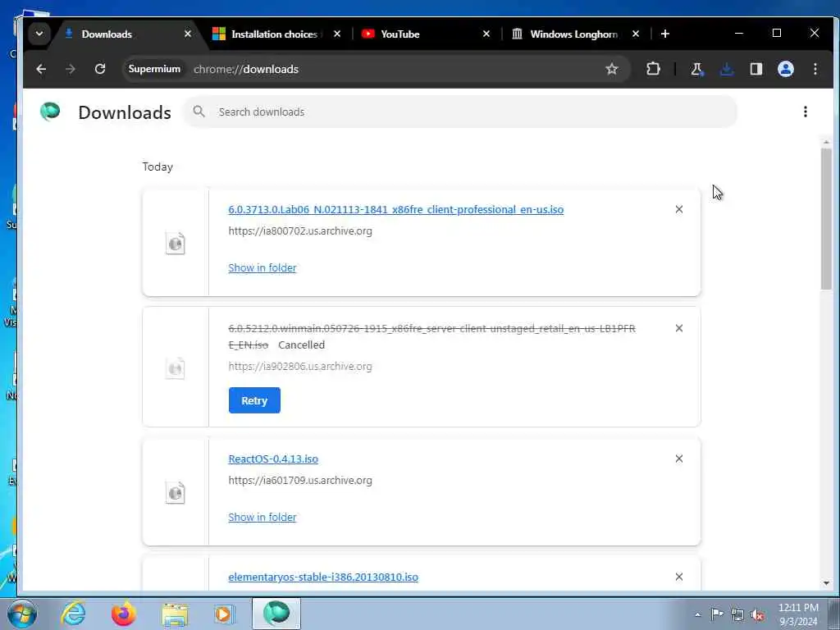
Task: Open Windows Media Player from taskbar
Action: [x=225, y=614]
